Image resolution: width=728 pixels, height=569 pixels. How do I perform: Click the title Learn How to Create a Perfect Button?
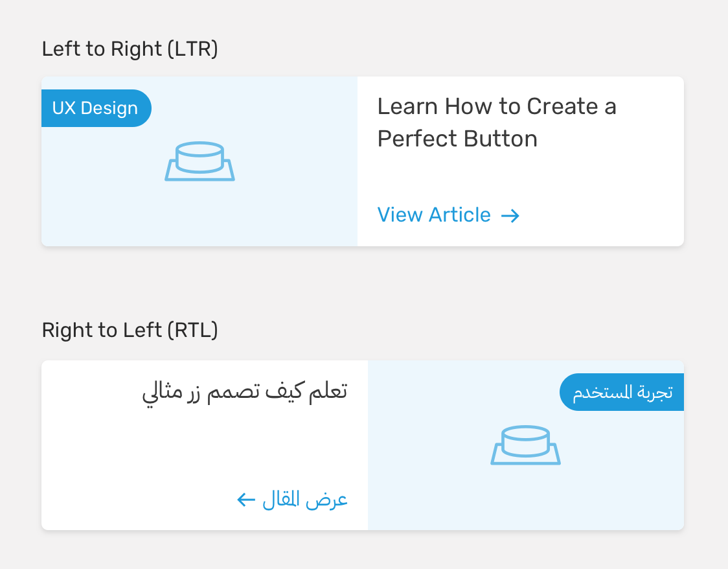497,122
